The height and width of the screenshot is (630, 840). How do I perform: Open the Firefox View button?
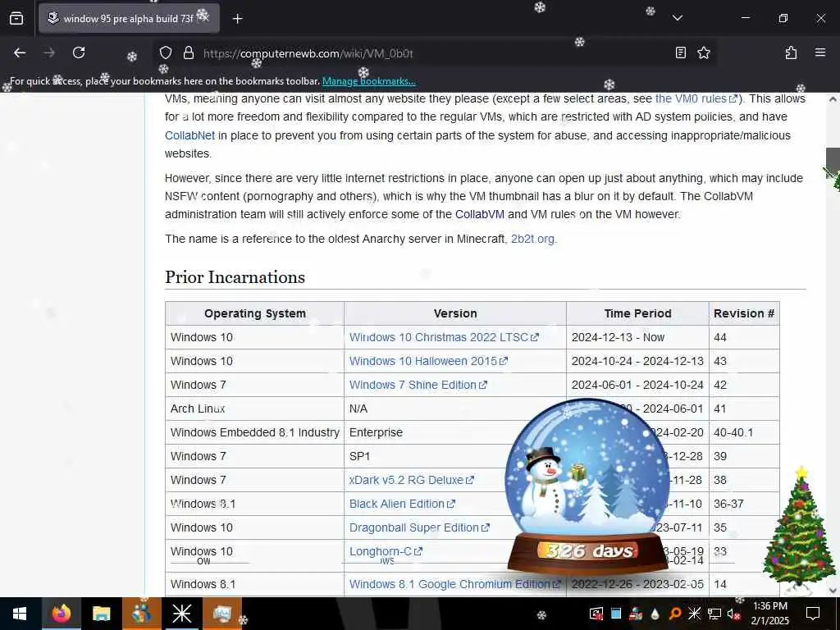pyautogui.click(x=16, y=18)
